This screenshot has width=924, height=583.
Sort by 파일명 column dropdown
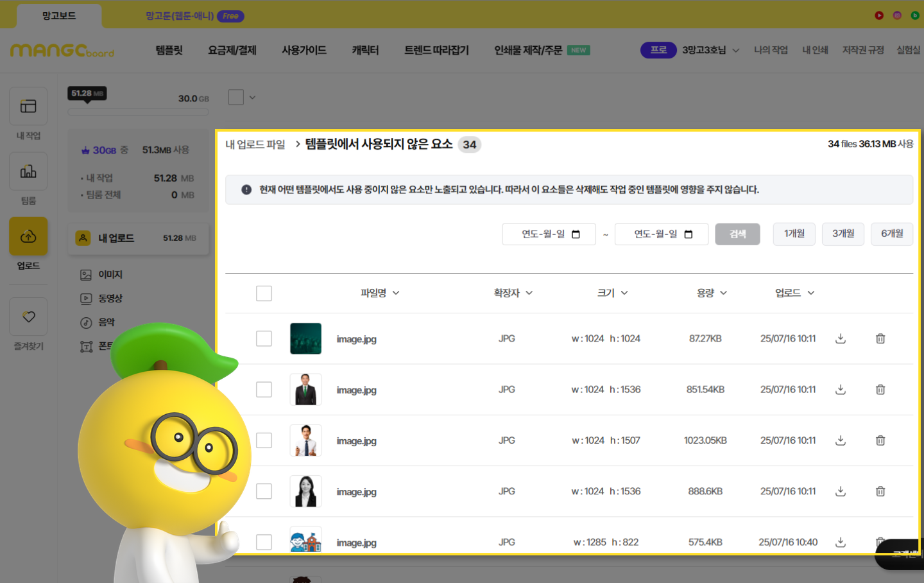tap(380, 293)
